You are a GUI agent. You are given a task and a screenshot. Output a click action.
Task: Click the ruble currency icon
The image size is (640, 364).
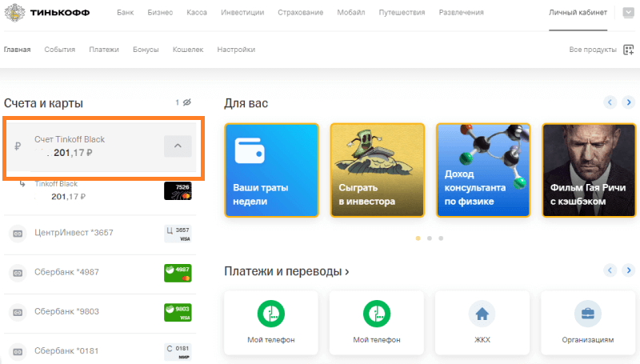(x=18, y=146)
